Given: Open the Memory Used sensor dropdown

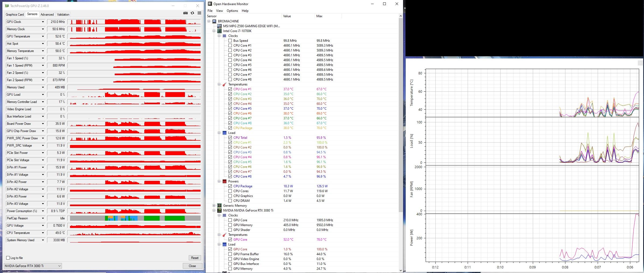Looking at the screenshot, I should click(x=43, y=87).
